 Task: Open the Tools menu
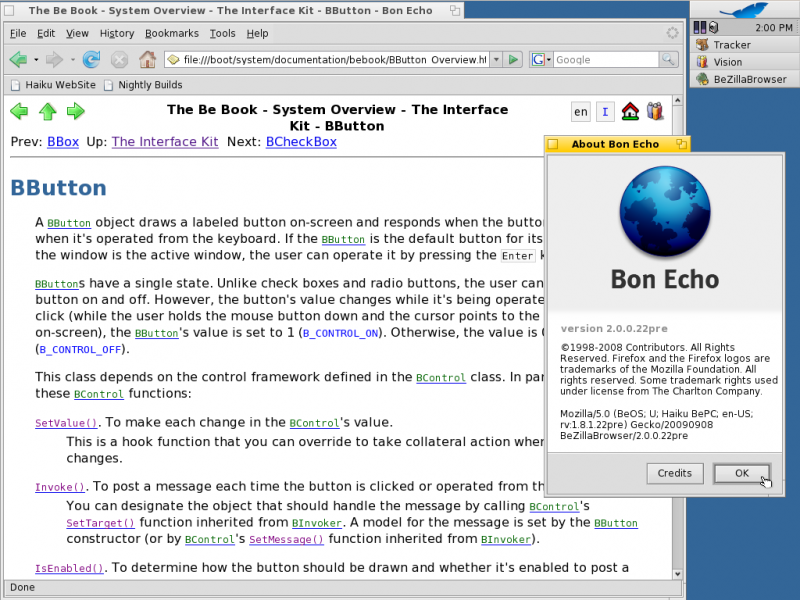coord(222,33)
